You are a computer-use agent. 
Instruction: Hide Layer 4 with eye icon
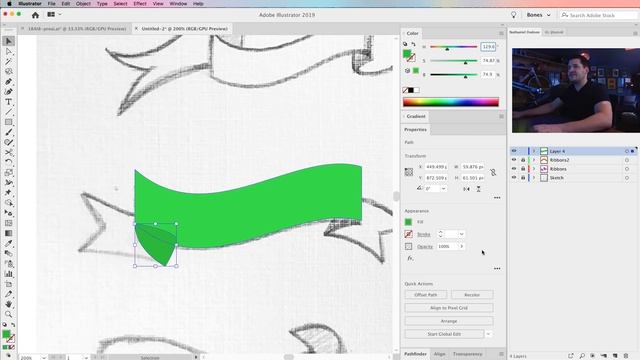(514, 151)
